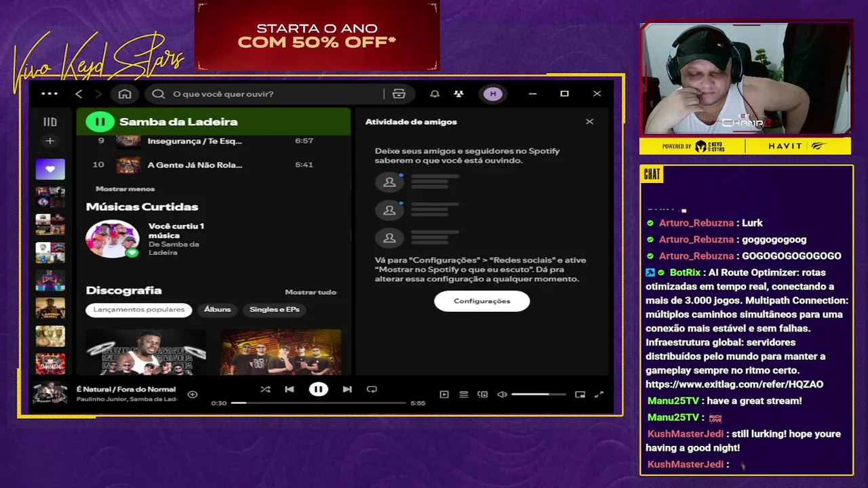Toggle repeat mode
Viewport: 868px width, 488px height.
click(372, 390)
